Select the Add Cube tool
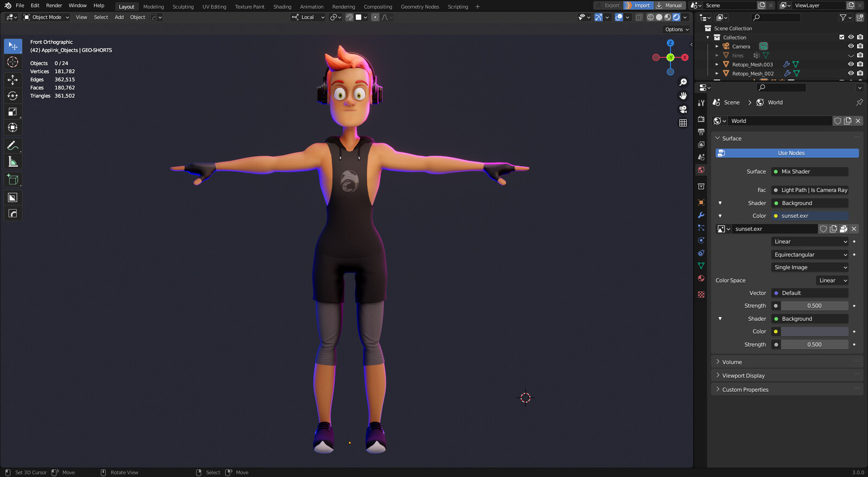This screenshot has width=868, height=477. point(13,179)
